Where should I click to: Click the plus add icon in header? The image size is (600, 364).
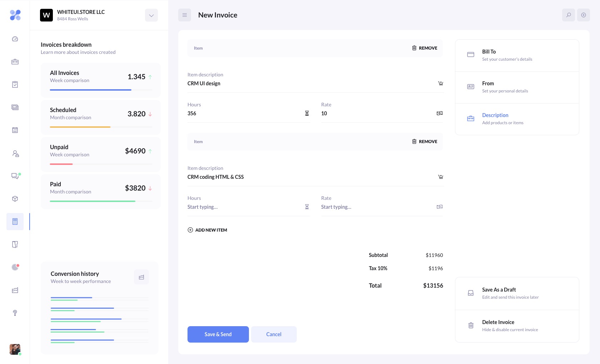coord(584,15)
